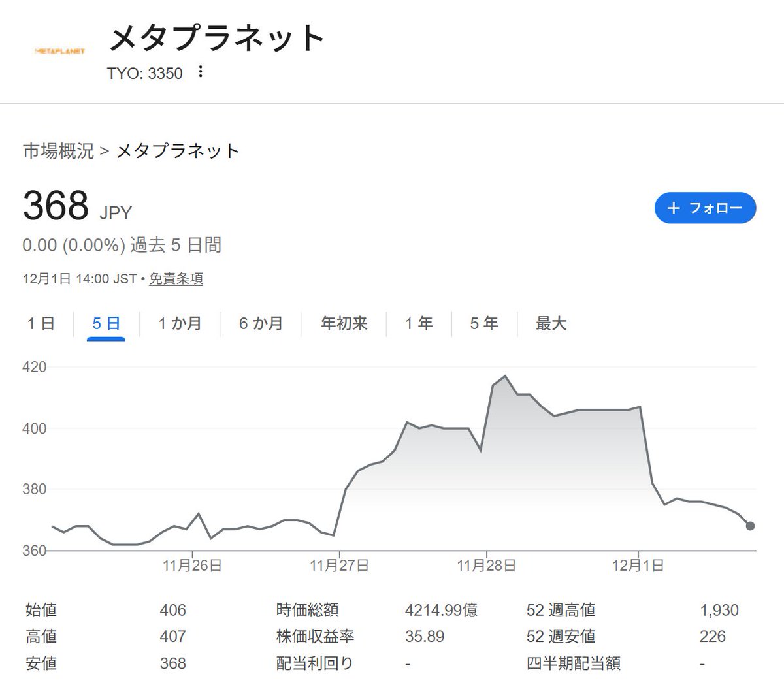Click the Metaplanet company logo

(61, 50)
